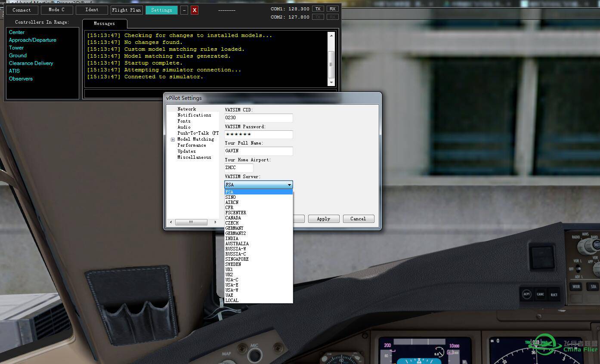Click settings tree horizontal scrollbar left arrow
This screenshot has height=364, width=600.
pyautogui.click(x=171, y=222)
